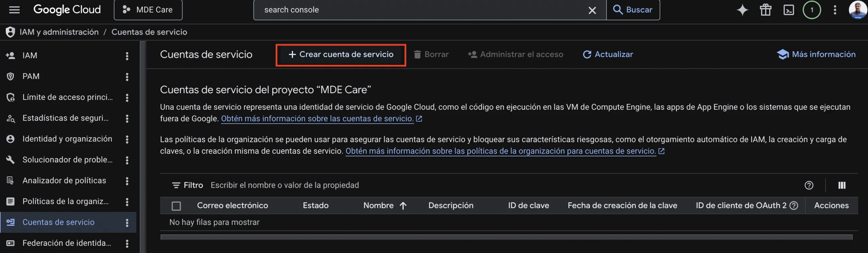This screenshot has width=868, height=253.
Task: Sort table by the Nombre column header
Action: tap(378, 205)
